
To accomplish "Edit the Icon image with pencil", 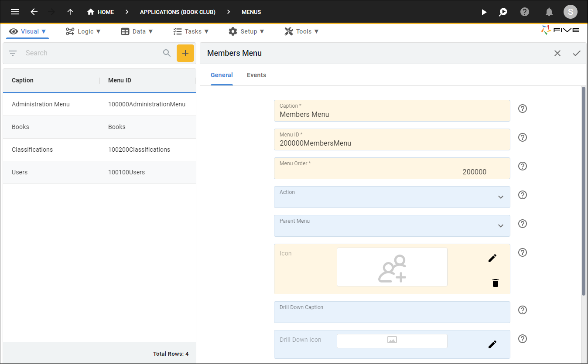I will tap(492, 258).
